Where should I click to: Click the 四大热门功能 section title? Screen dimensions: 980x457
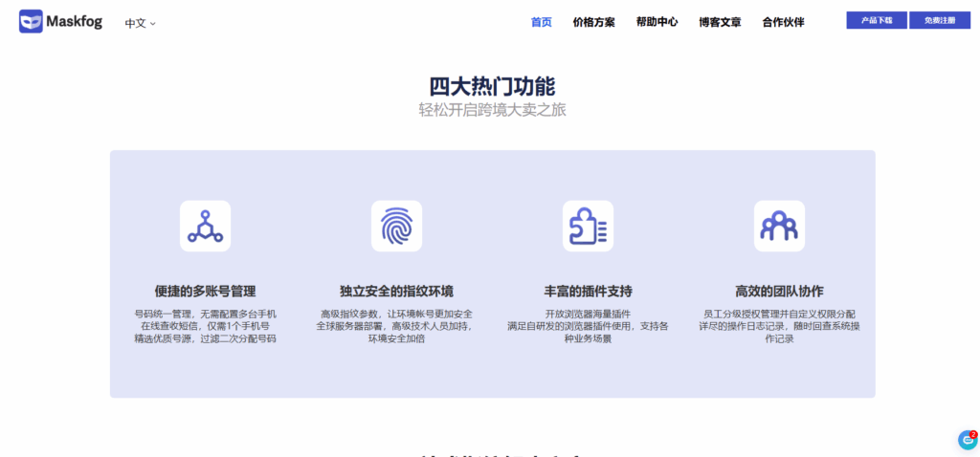492,86
